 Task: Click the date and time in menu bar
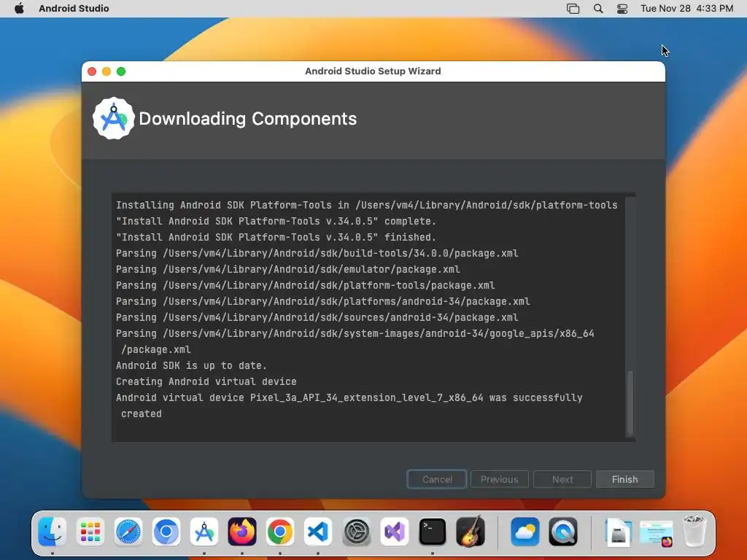(x=686, y=9)
